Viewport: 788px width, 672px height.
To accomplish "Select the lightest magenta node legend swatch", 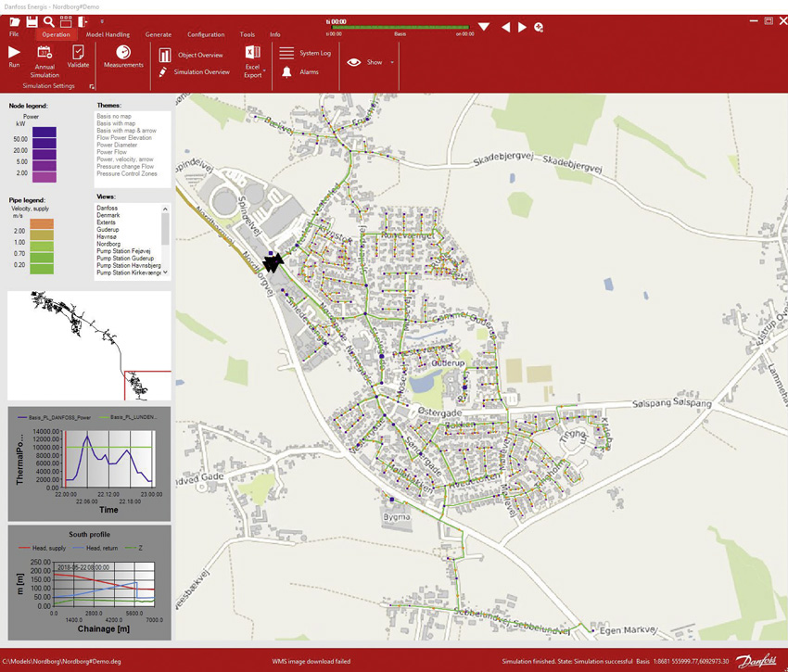I will [x=44, y=177].
